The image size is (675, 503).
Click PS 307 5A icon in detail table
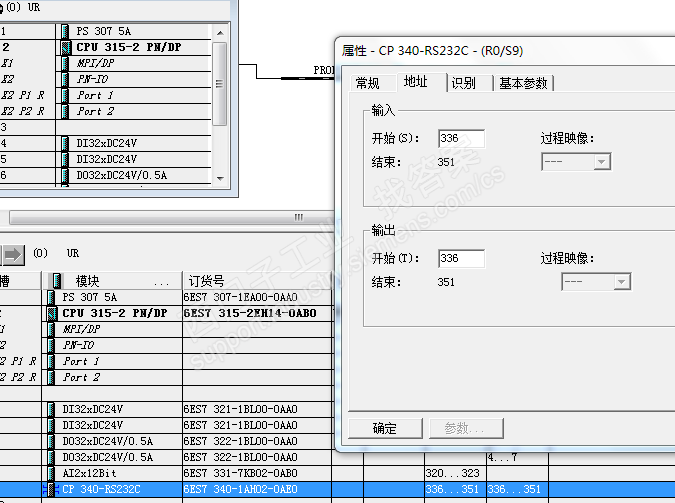point(51,297)
